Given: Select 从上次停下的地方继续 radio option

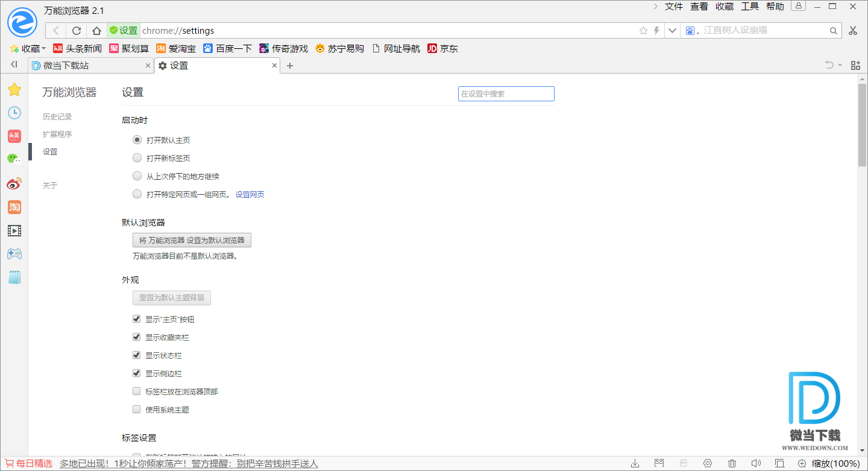Looking at the screenshot, I should 137,176.
